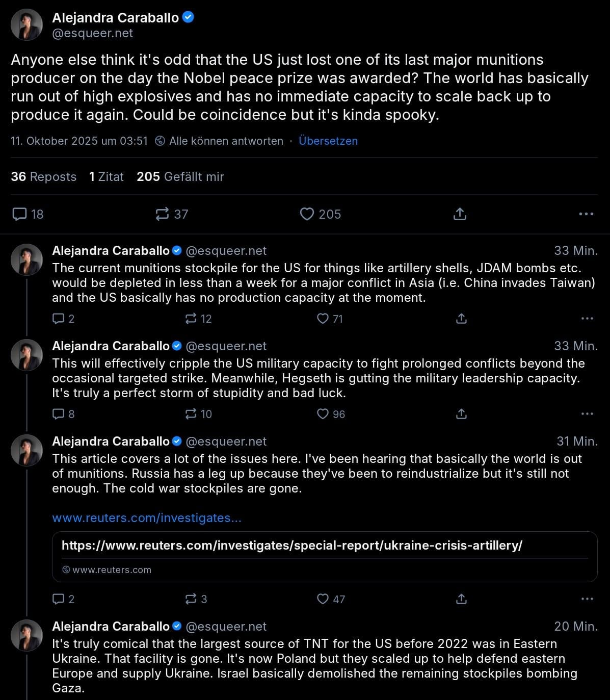This screenshot has width=610, height=700.
Task: Open more options on main post
Action: point(586,214)
